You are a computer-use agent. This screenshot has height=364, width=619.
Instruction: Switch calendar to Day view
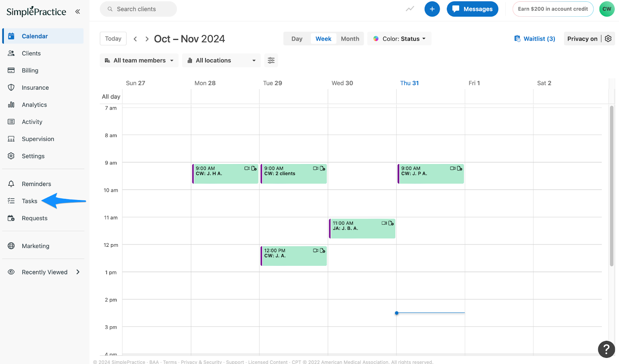(297, 39)
